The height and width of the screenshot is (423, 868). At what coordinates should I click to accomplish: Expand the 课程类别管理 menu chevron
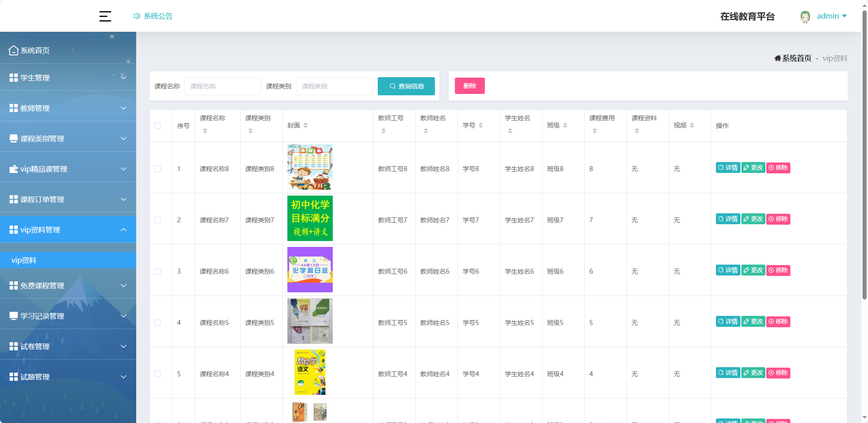click(x=123, y=138)
